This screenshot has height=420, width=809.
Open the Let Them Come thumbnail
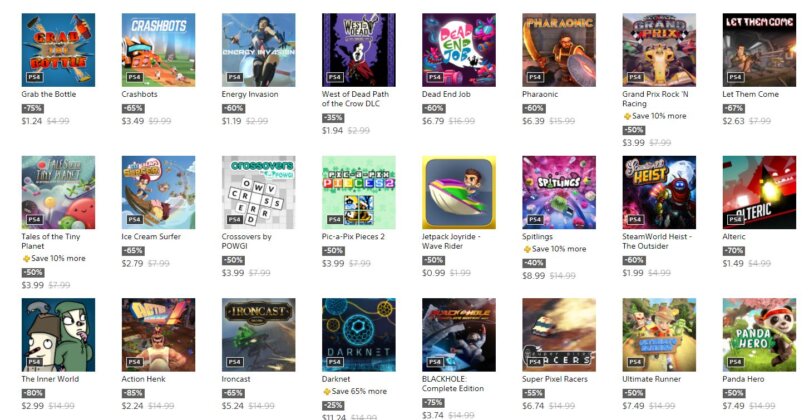759,50
